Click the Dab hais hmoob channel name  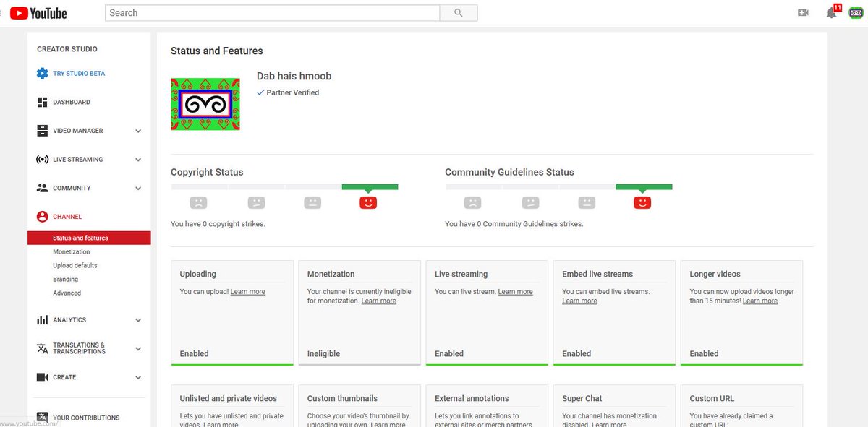294,76
